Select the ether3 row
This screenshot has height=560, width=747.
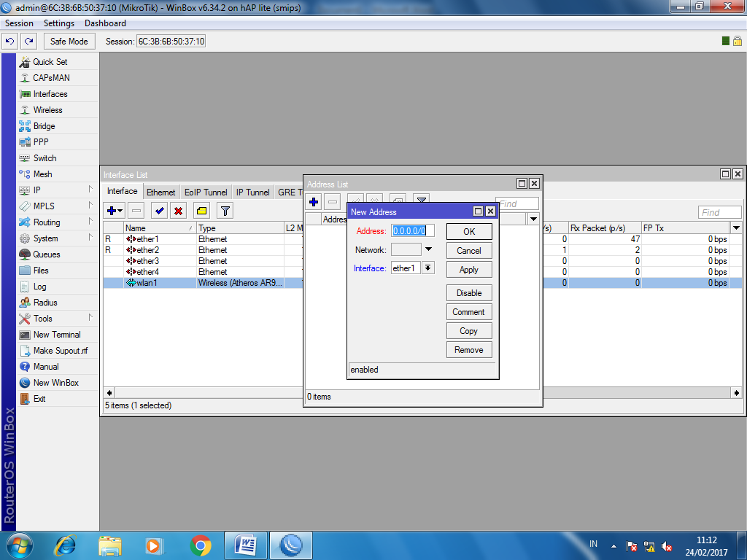(422, 261)
